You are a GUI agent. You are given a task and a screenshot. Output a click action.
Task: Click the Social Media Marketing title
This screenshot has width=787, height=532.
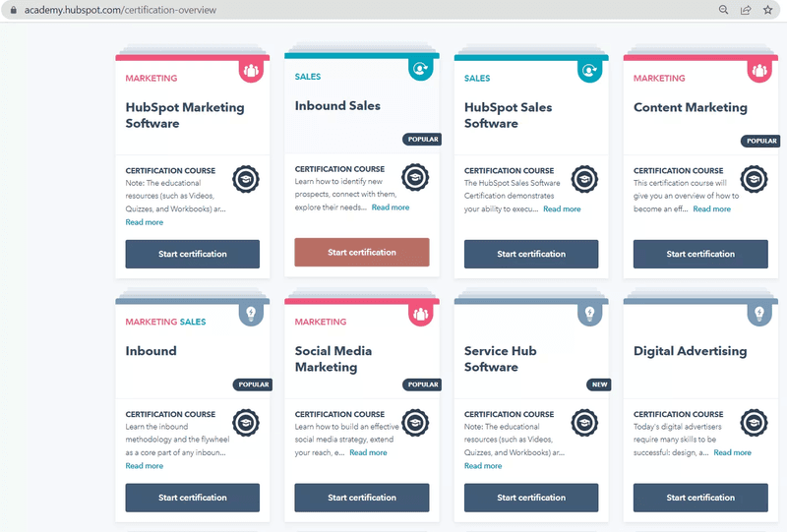click(x=333, y=359)
